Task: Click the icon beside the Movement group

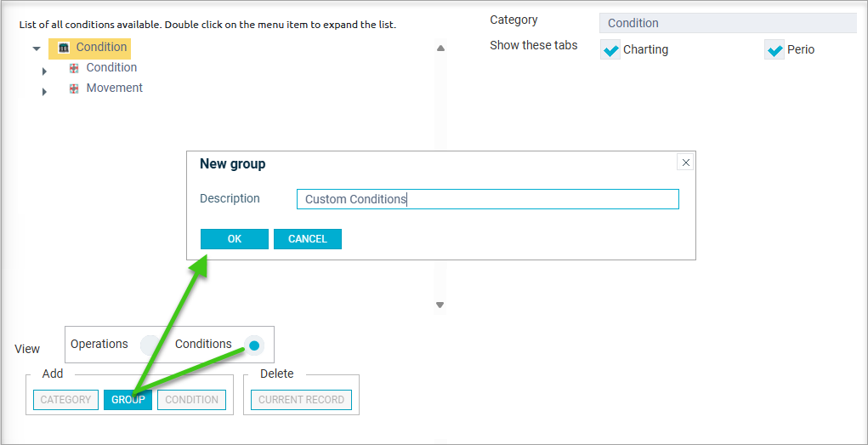Action: click(x=74, y=88)
